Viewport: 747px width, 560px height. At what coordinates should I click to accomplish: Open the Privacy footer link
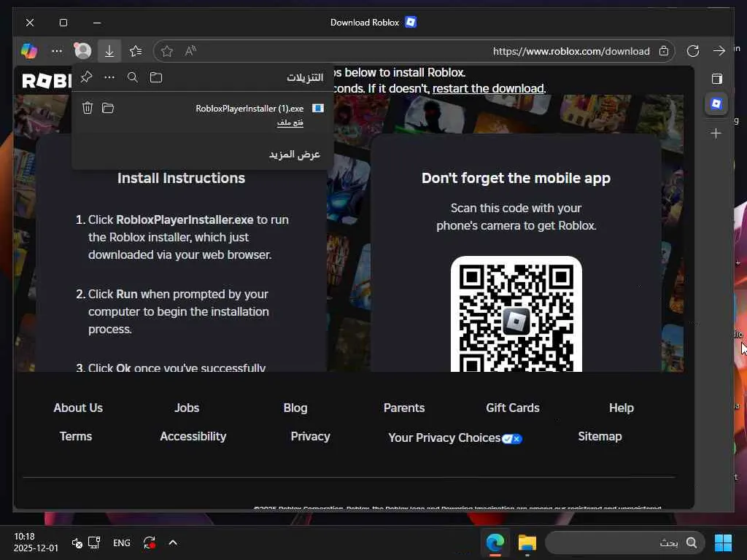tap(310, 437)
